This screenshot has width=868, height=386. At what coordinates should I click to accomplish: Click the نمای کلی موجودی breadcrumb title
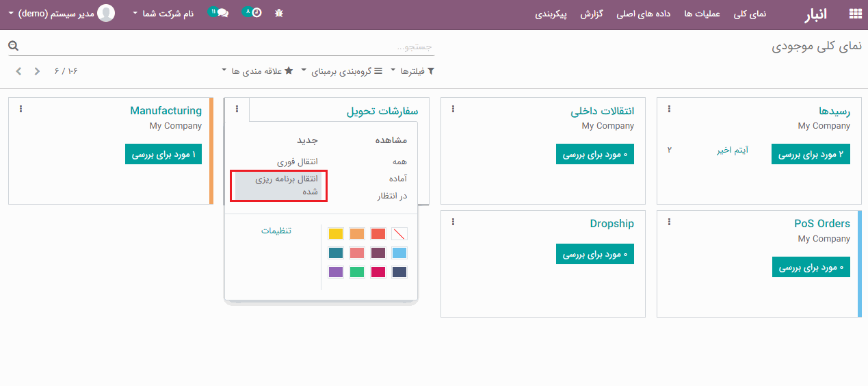(x=817, y=47)
